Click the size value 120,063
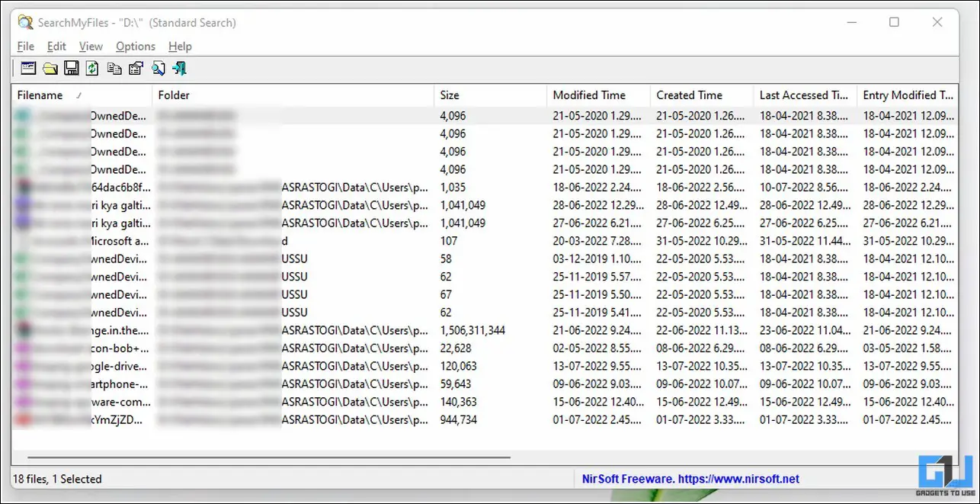 (459, 366)
